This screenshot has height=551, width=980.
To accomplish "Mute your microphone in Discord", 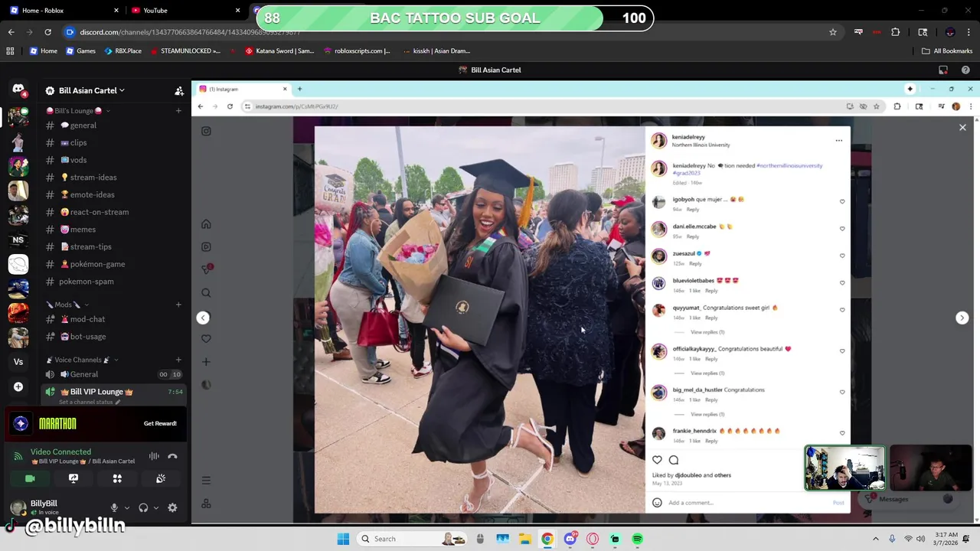I will [114, 507].
